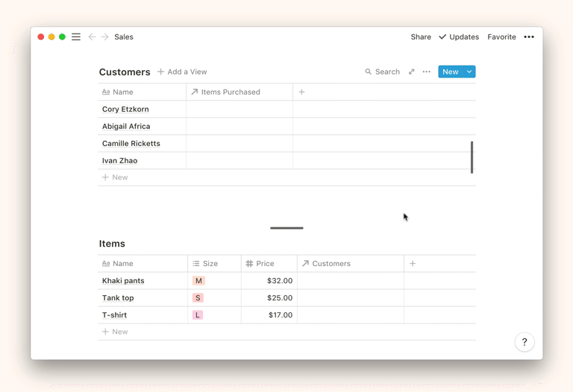573x392 pixels.
Task: Expand the New button dropdown arrow
Action: click(469, 72)
